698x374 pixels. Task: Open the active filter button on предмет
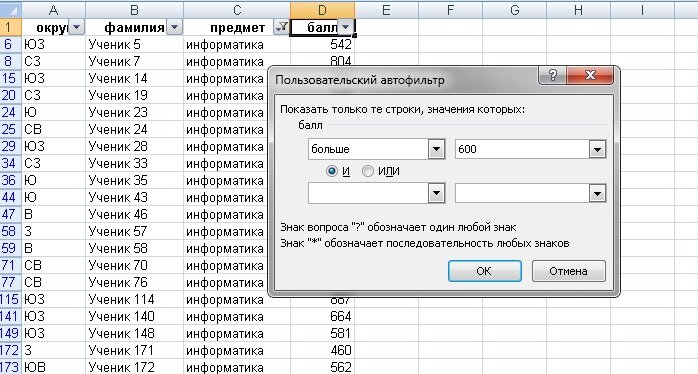282,27
